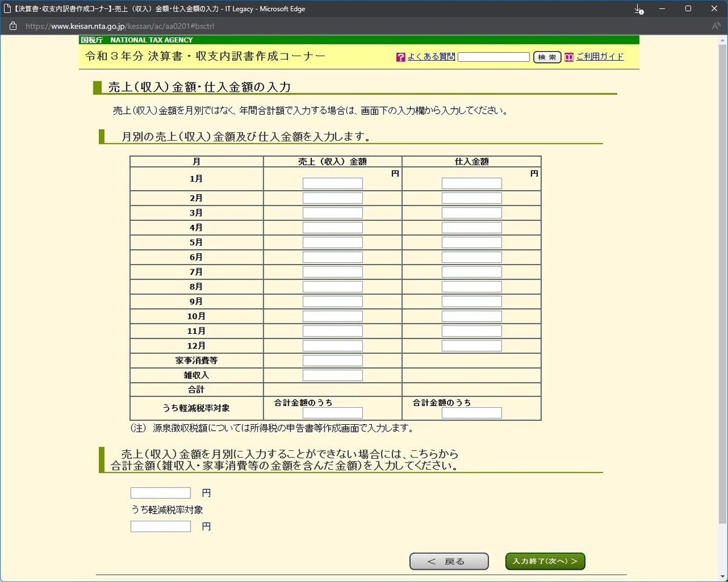Click the 7月 売上(収入)金額 field
Viewport: 728px width, 582px height.
tap(332, 272)
